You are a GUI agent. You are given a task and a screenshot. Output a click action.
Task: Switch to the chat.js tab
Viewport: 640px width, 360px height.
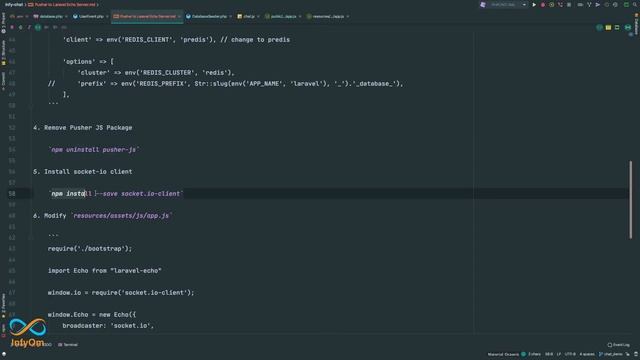pos(248,17)
